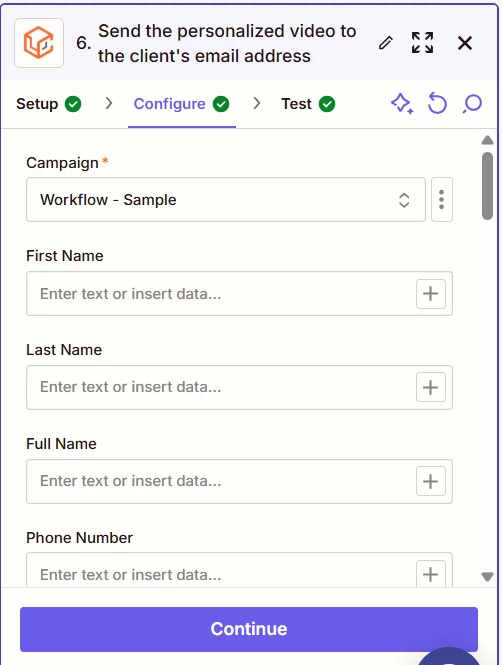Insert data with First Name plus icon

click(x=431, y=293)
